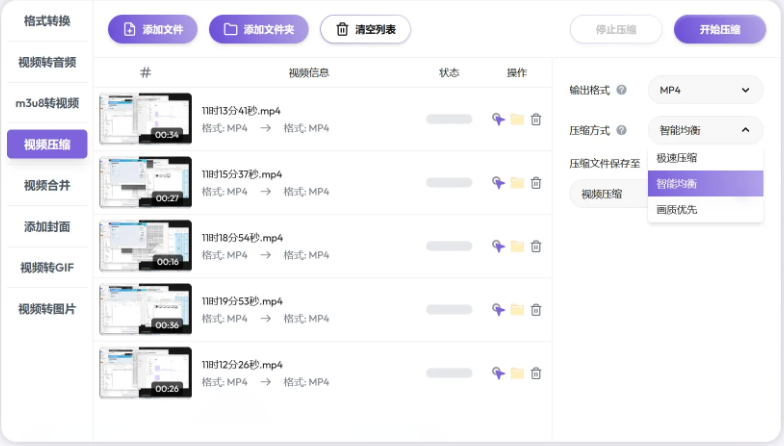Click progress bar of 11时15分37秒.mp4

pyautogui.click(x=449, y=182)
